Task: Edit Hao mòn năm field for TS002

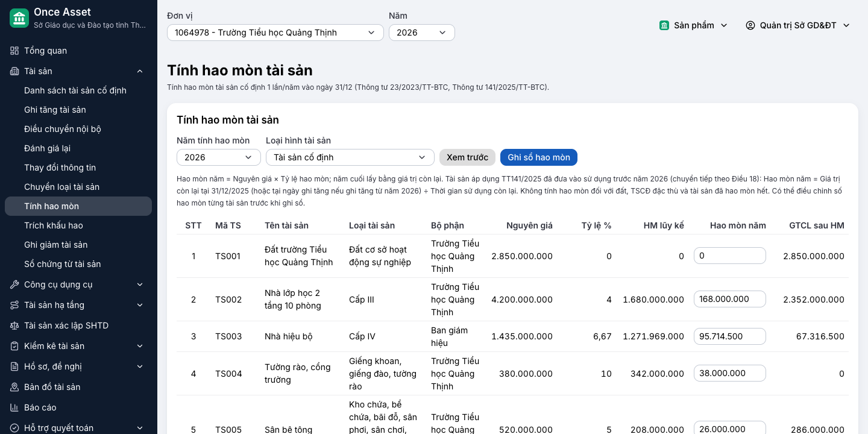Action: pos(730,299)
